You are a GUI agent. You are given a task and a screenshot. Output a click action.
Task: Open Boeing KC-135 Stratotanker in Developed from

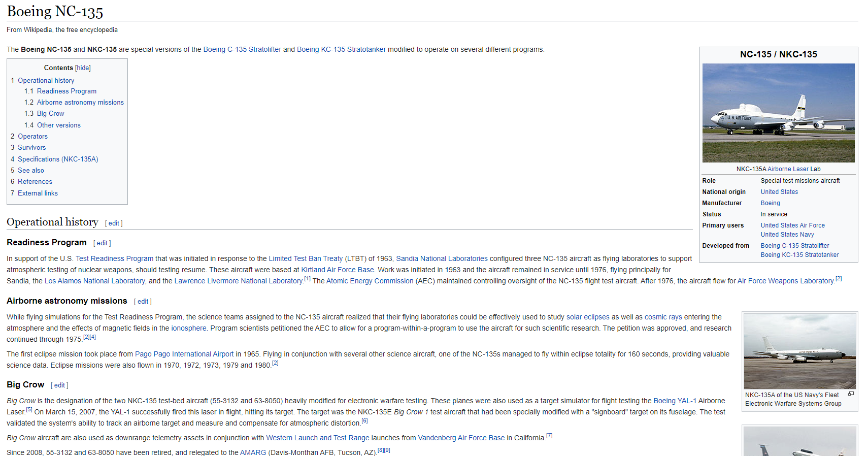(799, 255)
